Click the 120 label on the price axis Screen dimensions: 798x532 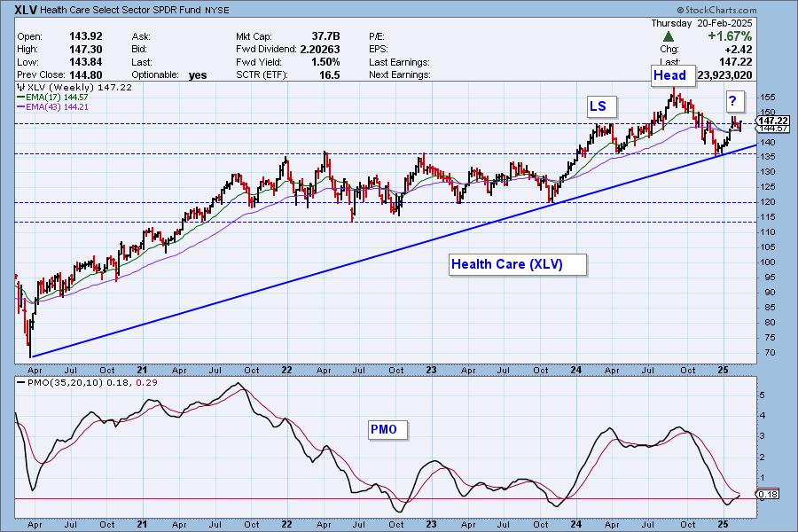click(768, 202)
